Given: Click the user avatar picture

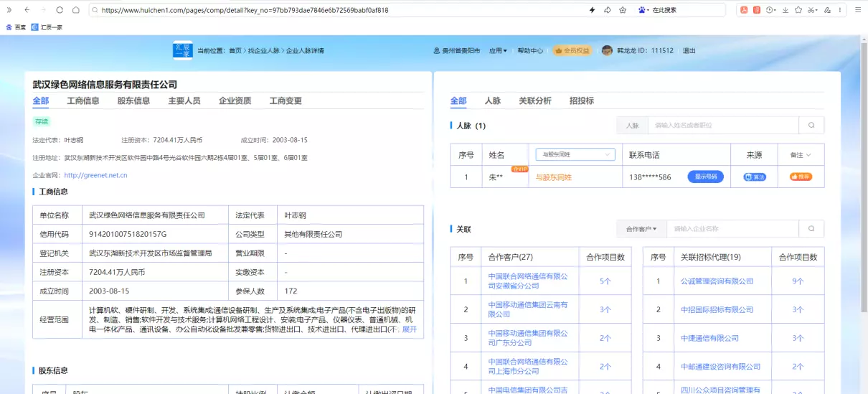Looking at the screenshot, I should coord(607,51).
